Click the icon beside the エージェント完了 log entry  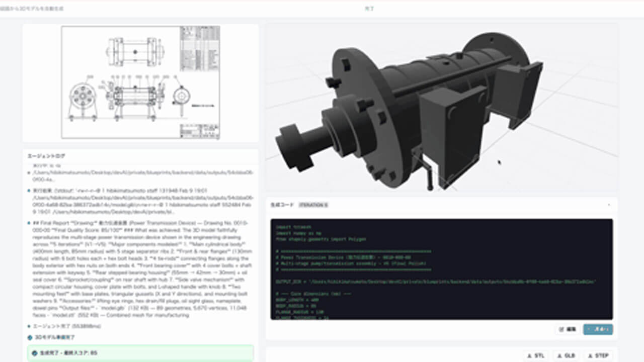(29, 325)
